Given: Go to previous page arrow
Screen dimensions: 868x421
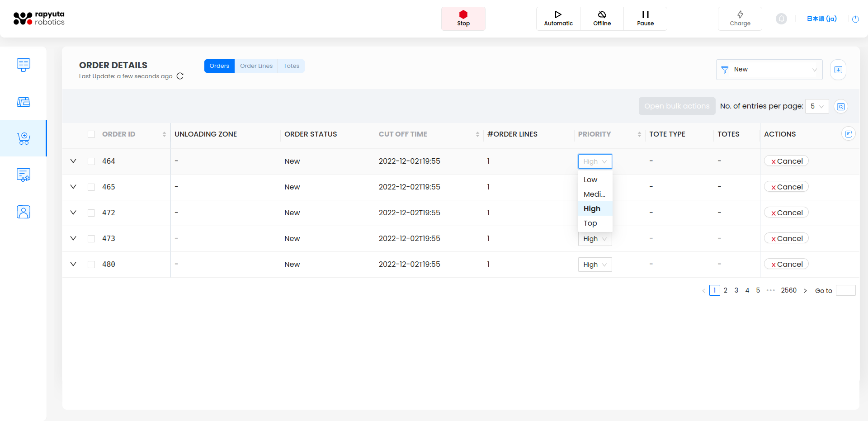Looking at the screenshot, I should pyautogui.click(x=703, y=291).
